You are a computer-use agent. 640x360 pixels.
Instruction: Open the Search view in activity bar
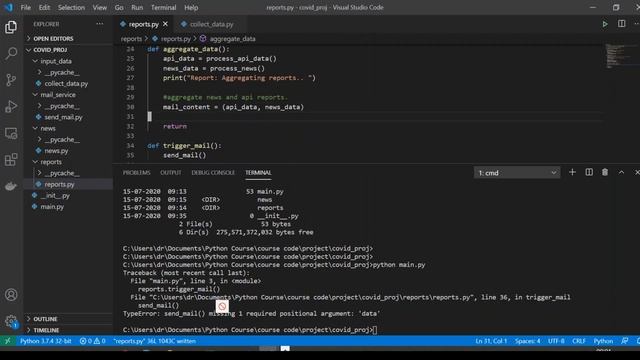click(11, 53)
